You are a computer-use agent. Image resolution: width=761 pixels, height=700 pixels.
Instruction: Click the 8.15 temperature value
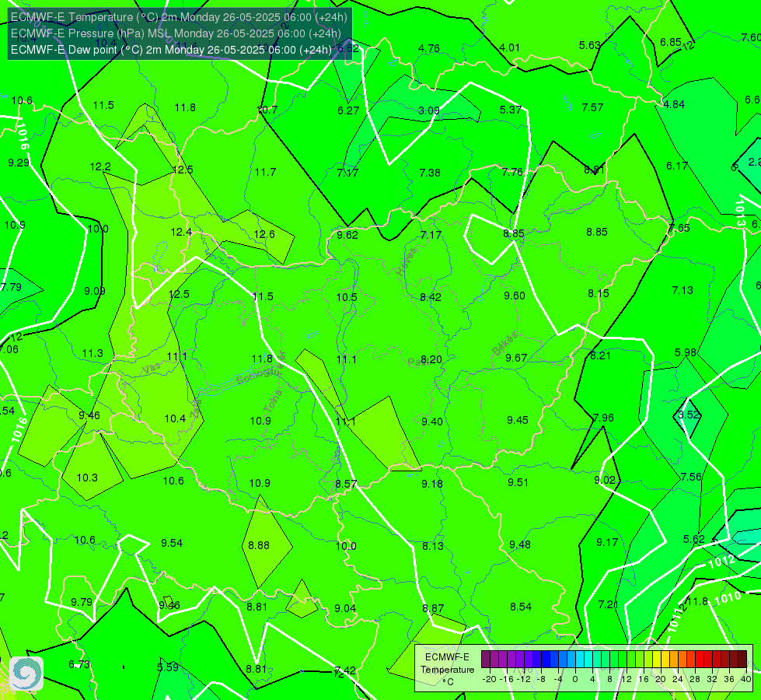(x=599, y=293)
